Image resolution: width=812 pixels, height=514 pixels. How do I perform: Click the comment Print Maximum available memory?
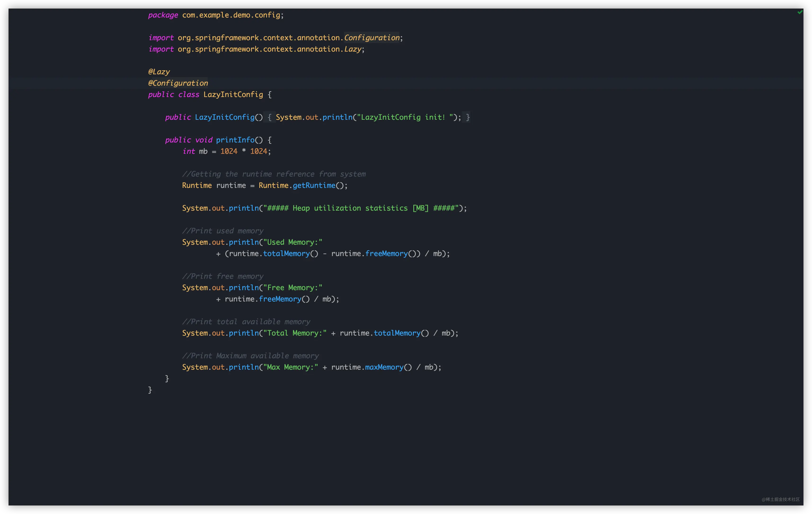click(x=250, y=356)
